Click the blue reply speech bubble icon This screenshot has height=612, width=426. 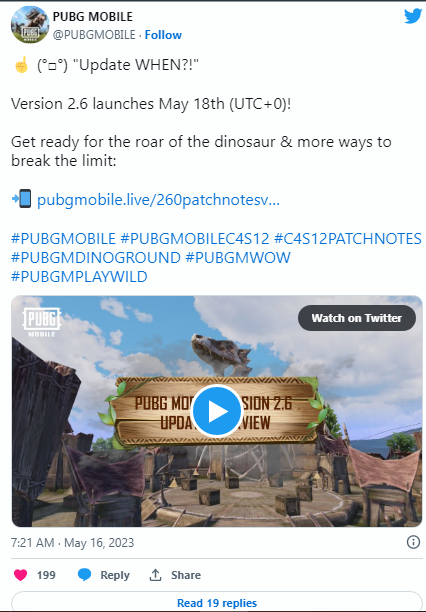click(84, 575)
